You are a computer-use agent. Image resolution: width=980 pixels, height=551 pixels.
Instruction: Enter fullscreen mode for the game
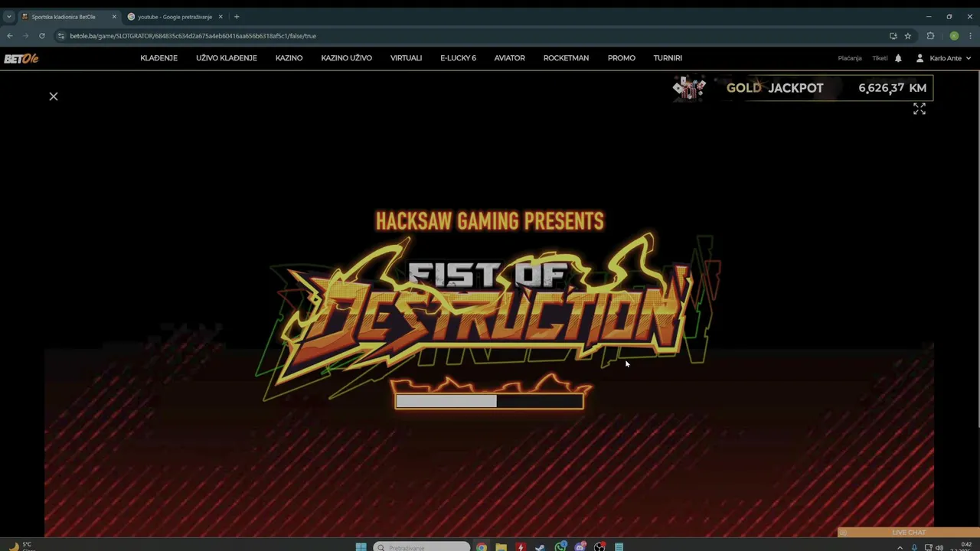(920, 109)
